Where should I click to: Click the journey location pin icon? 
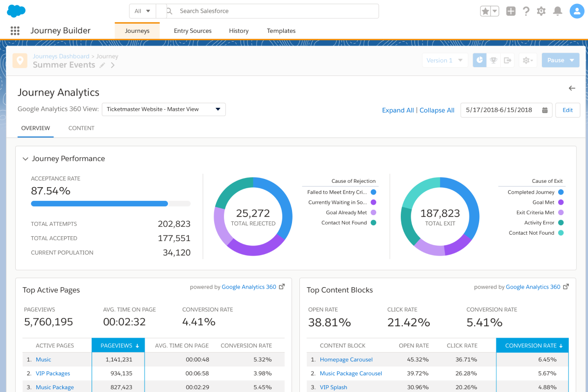click(20, 61)
